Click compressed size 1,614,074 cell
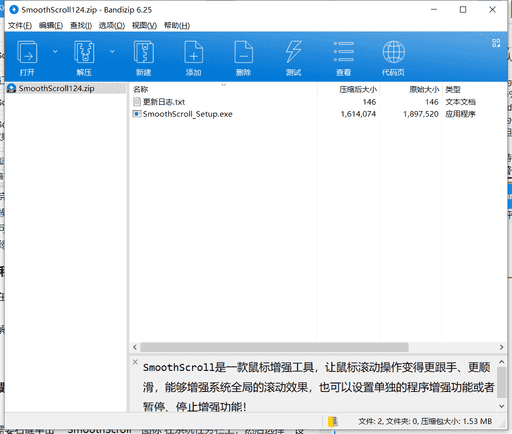 click(x=358, y=114)
